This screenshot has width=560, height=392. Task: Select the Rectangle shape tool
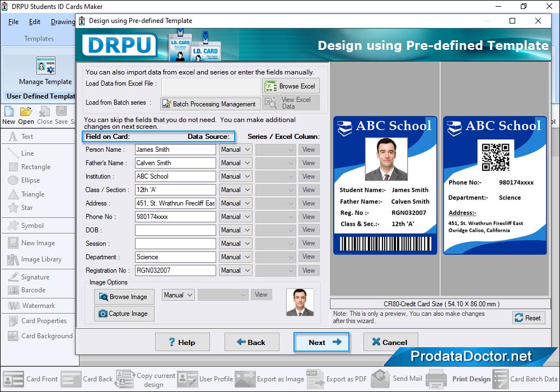coord(30,167)
